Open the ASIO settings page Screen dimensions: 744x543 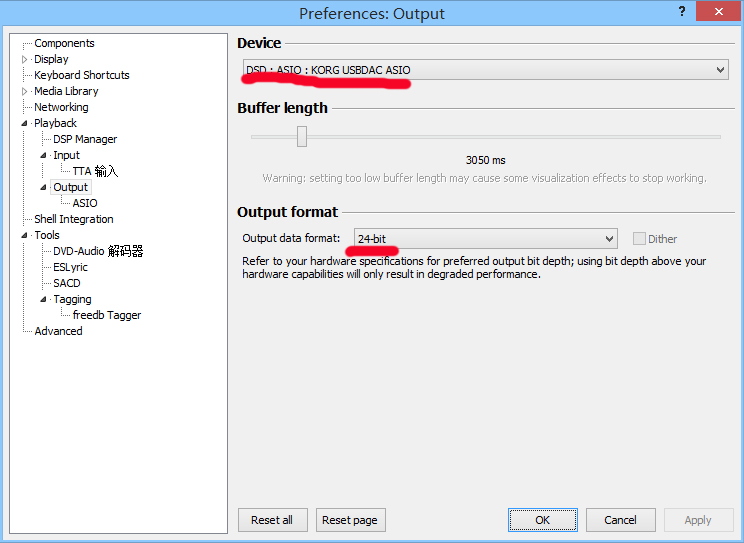click(x=85, y=203)
